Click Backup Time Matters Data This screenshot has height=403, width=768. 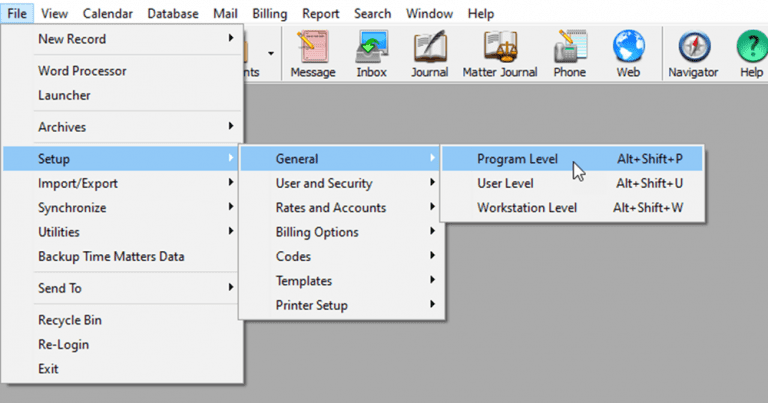point(111,256)
